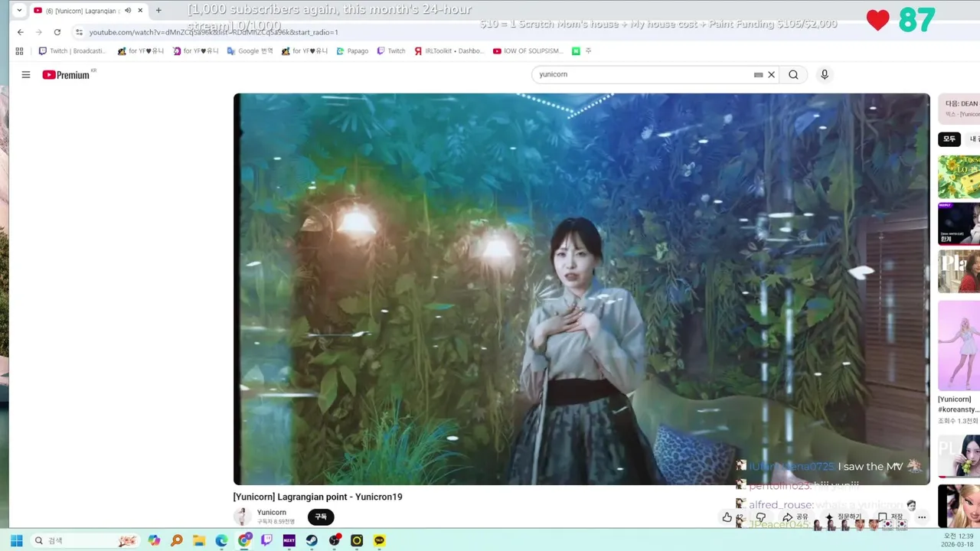
Task: Dislike the video with thumbs down
Action: click(x=760, y=517)
